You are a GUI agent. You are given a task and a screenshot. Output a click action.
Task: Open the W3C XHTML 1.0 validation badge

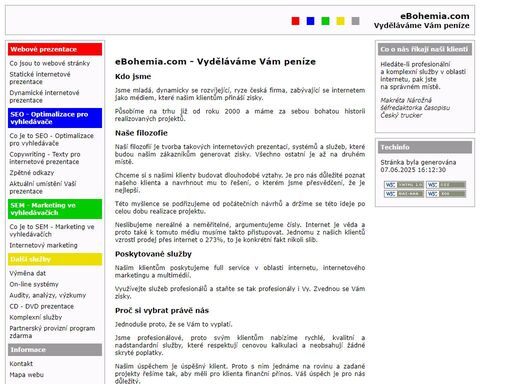[x=404, y=185]
